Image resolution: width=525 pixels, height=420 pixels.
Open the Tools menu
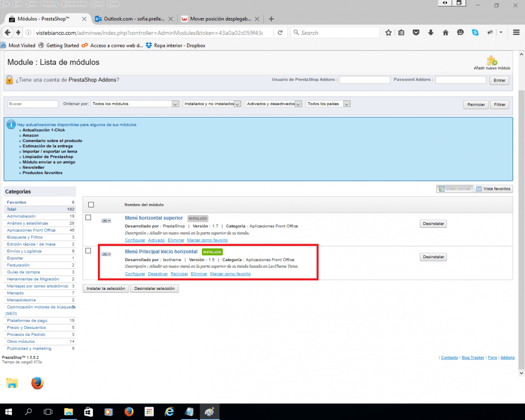97,4
